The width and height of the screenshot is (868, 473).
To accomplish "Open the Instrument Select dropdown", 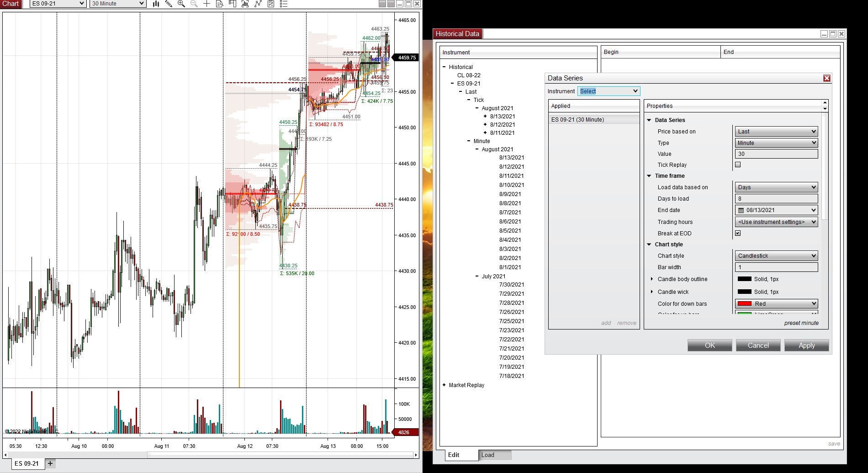I will coord(609,91).
